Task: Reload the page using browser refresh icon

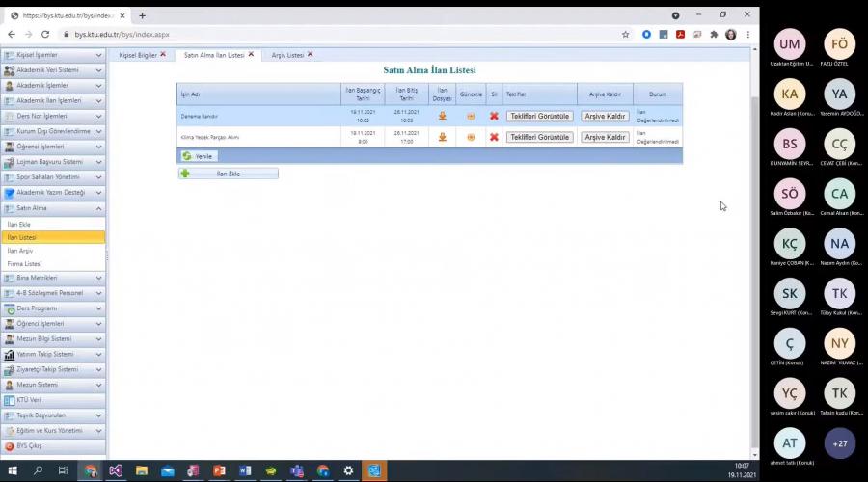Action: 44,34
